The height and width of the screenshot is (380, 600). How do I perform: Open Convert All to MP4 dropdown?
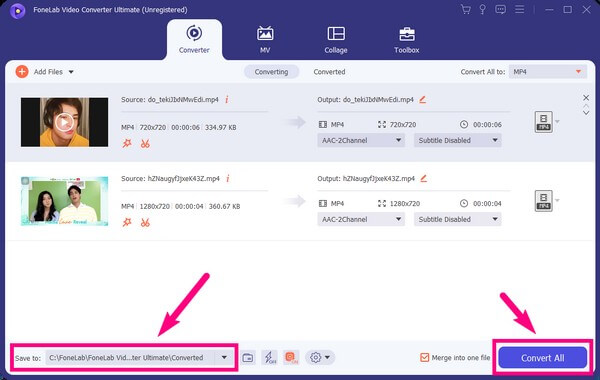548,72
